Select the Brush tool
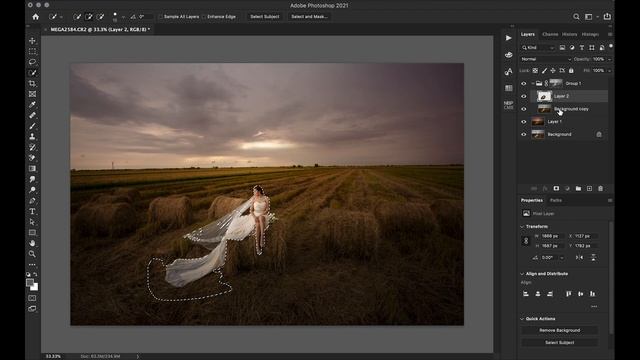Screen dimensions: 640x360 click(32, 126)
